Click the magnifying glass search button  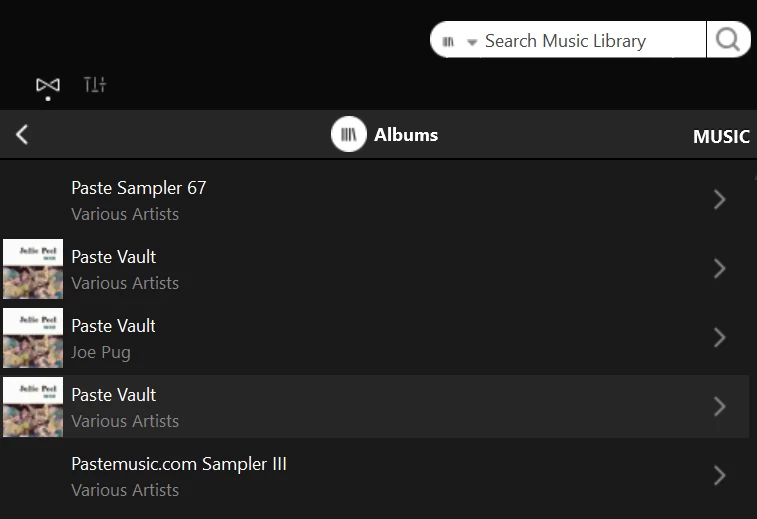click(x=728, y=40)
